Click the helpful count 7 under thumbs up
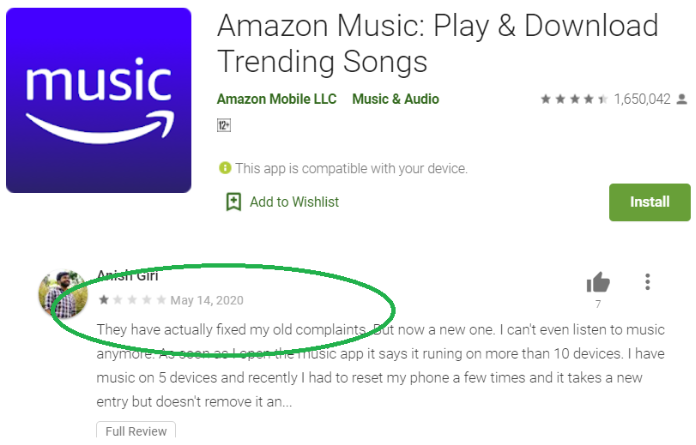 [x=598, y=304]
